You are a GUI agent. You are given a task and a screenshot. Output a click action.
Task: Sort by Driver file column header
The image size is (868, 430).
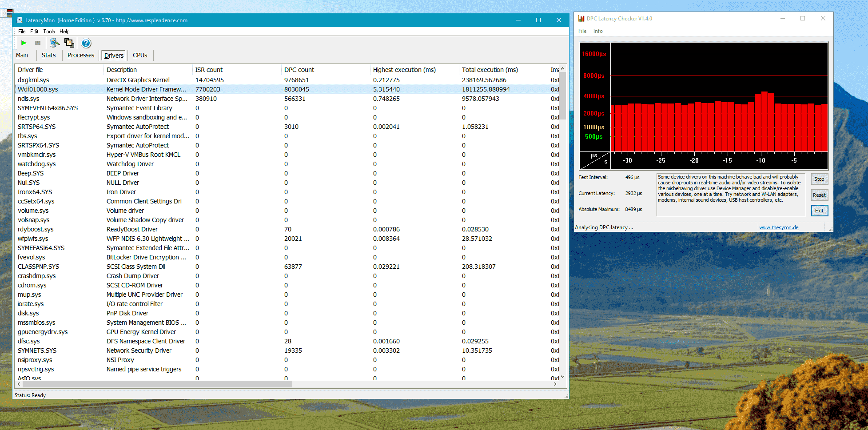tap(60, 70)
